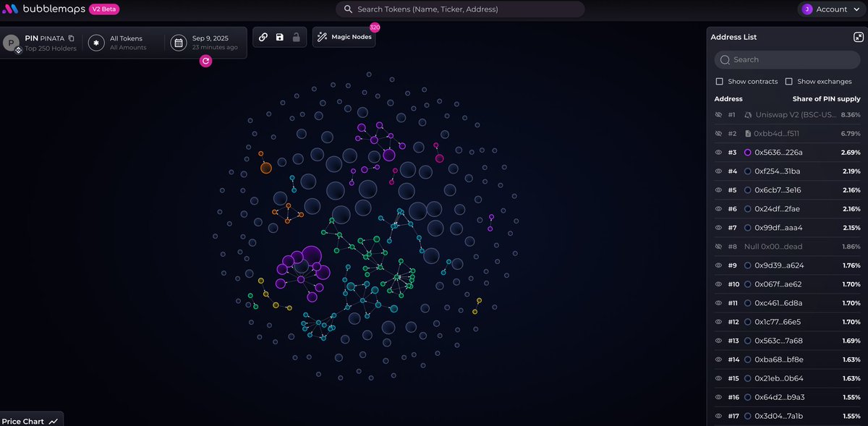Hide address #5 0x6cb7...3e16
The height and width of the screenshot is (426, 868).
point(719,190)
